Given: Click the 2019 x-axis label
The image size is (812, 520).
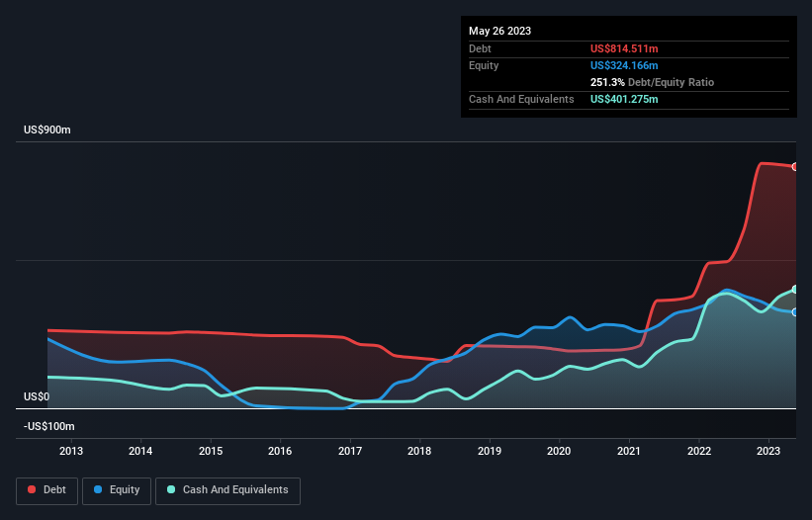Looking at the screenshot, I should [490, 451].
